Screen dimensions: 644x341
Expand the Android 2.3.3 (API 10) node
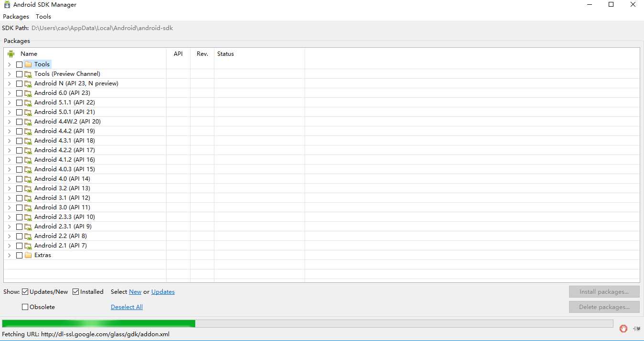[x=9, y=217]
